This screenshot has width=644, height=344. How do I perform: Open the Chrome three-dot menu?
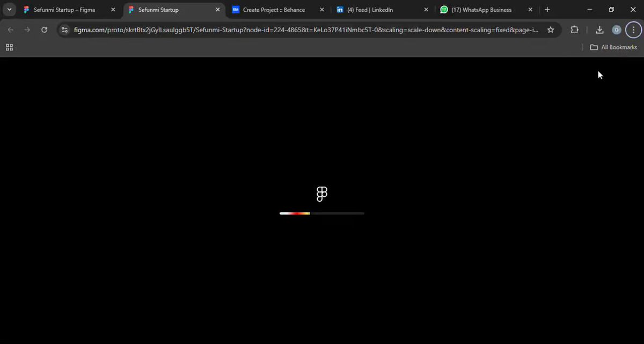click(633, 30)
